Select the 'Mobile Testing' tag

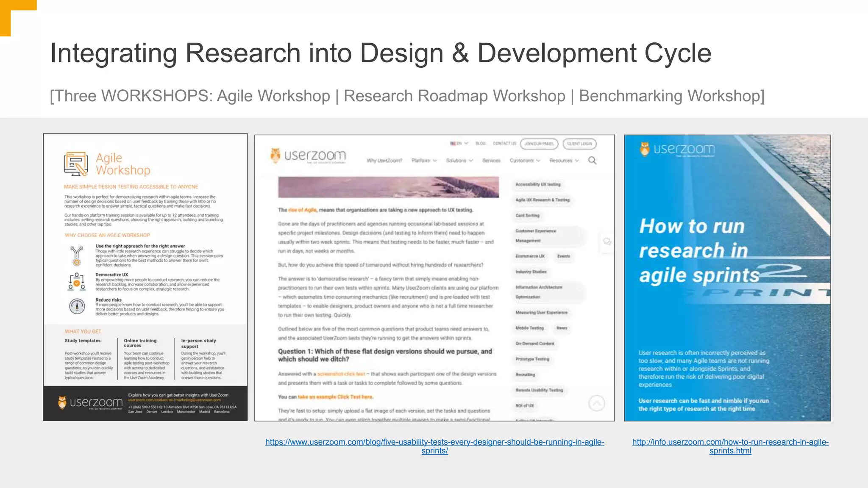(529, 328)
